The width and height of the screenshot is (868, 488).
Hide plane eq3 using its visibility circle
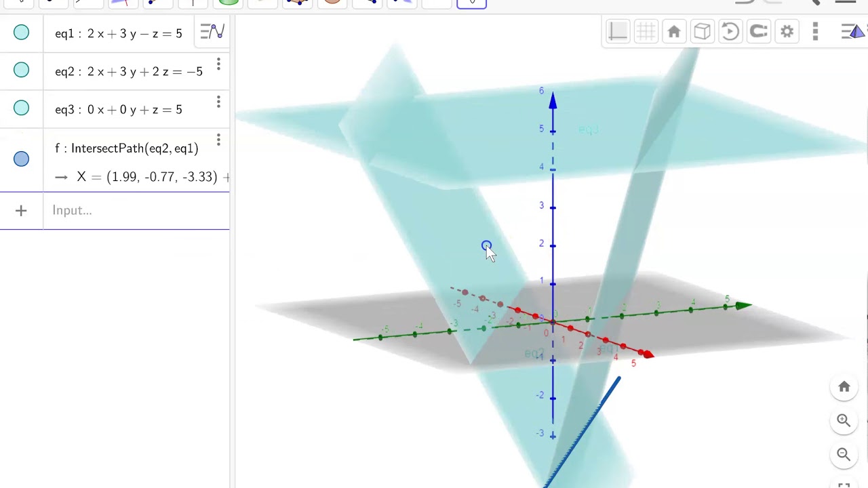click(21, 108)
